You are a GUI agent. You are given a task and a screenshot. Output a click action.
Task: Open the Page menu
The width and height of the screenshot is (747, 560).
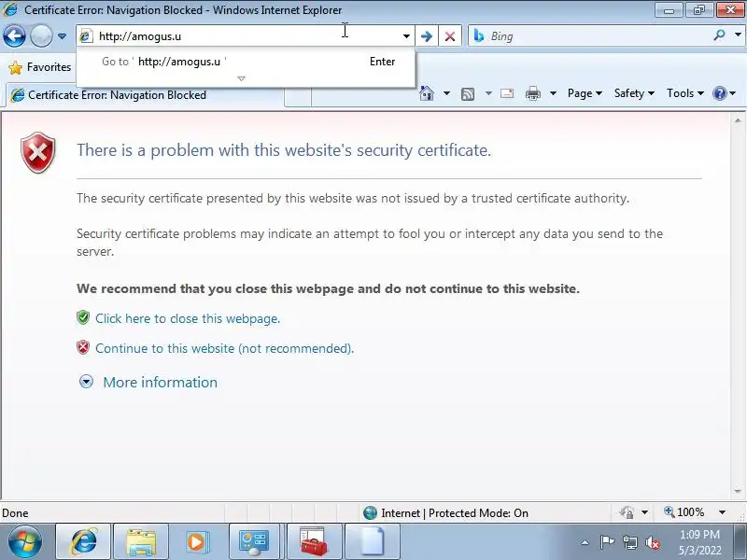point(585,93)
